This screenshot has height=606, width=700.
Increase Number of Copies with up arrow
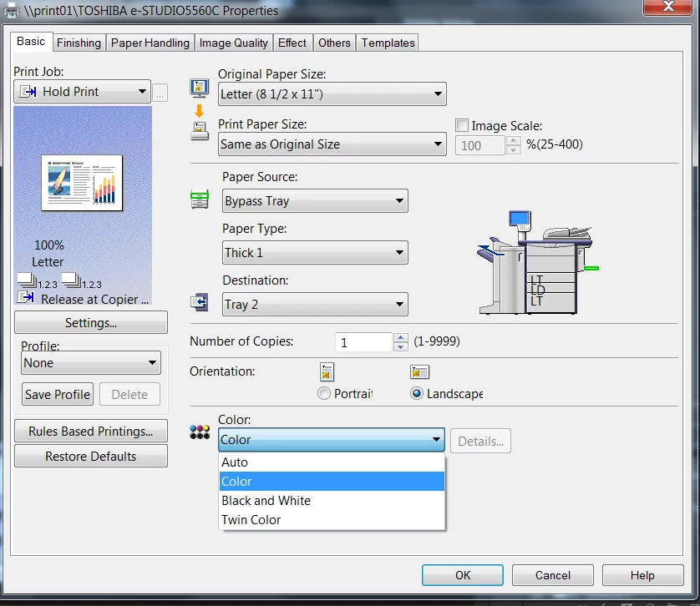(x=401, y=338)
